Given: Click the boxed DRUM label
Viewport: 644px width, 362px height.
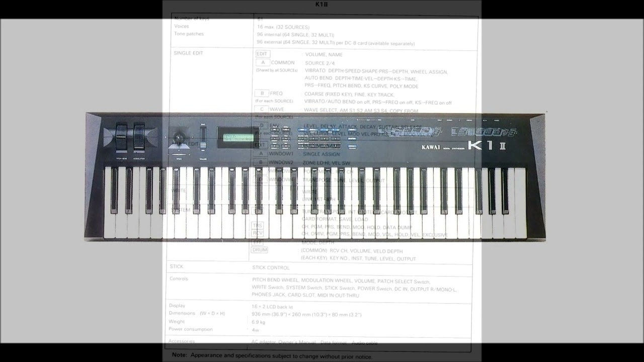Looking at the screenshot, I should coord(260,250).
